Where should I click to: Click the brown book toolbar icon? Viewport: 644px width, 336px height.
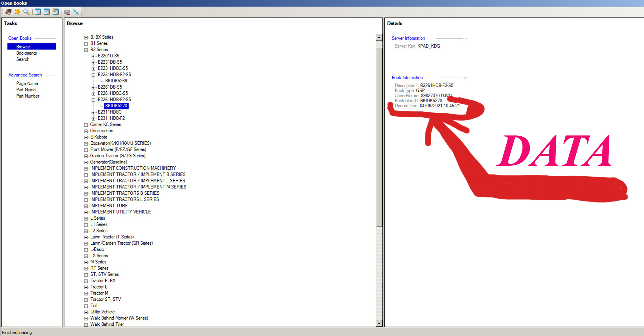(8, 12)
